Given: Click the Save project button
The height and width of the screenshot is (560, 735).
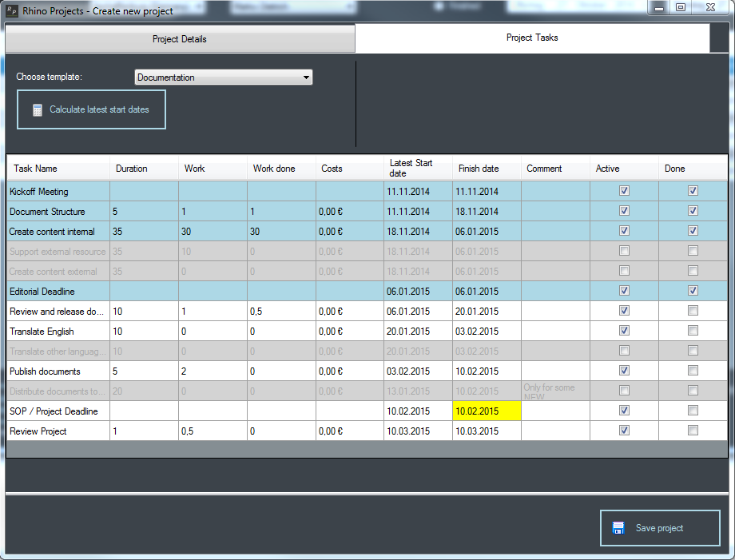Looking at the screenshot, I should point(660,528).
